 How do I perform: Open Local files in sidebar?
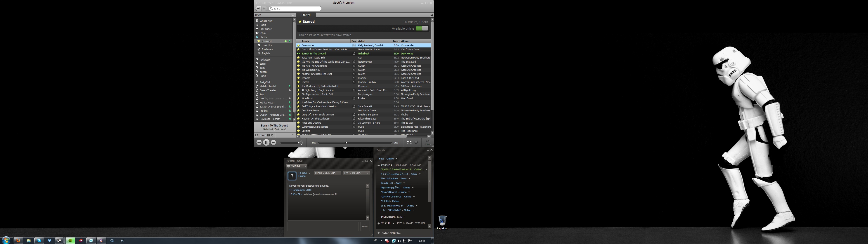click(x=267, y=45)
